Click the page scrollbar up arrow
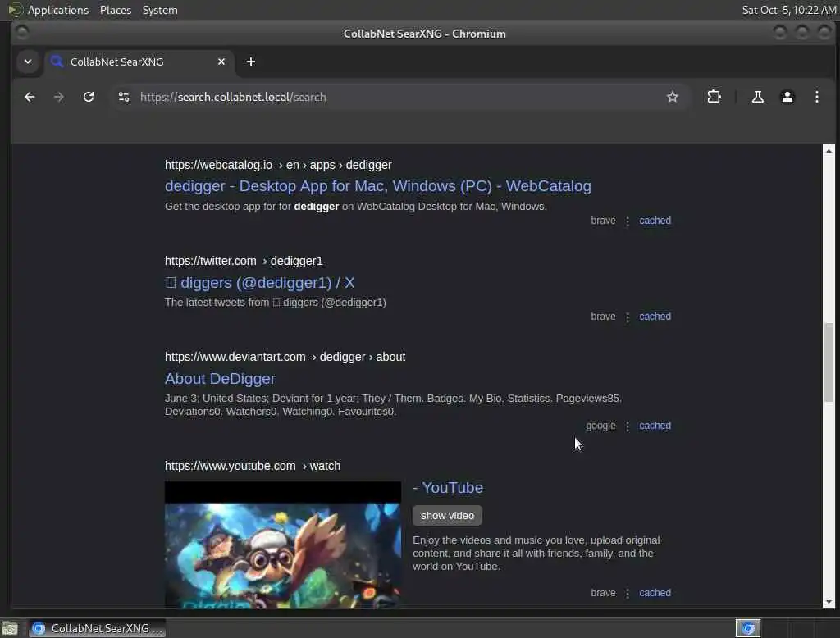The height and width of the screenshot is (638, 840). pyautogui.click(x=829, y=151)
